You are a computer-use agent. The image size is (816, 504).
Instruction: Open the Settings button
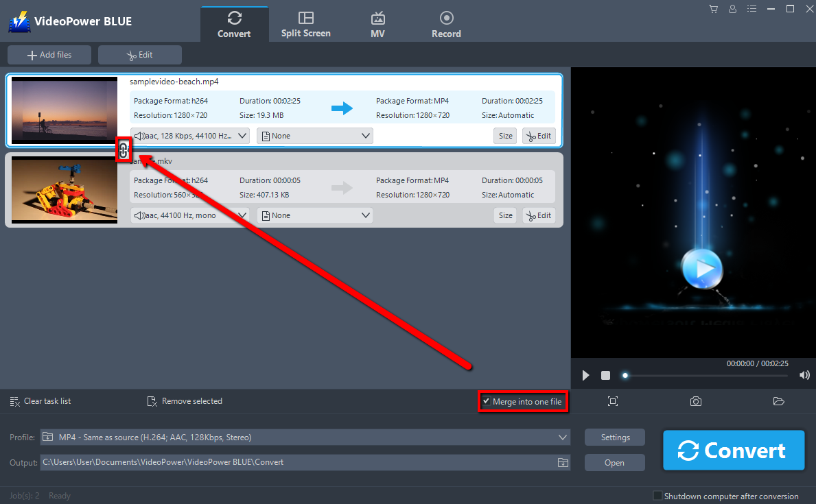(x=615, y=437)
